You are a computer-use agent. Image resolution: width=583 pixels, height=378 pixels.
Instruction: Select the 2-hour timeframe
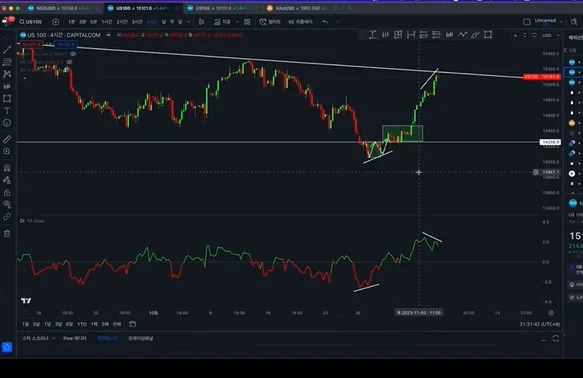click(x=122, y=22)
